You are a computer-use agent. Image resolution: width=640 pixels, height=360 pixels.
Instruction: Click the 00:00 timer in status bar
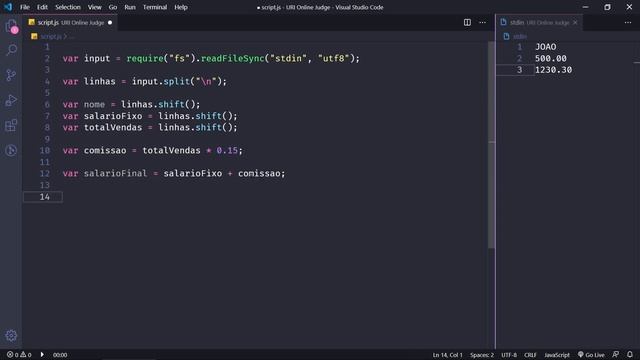(x=60, y=355)
